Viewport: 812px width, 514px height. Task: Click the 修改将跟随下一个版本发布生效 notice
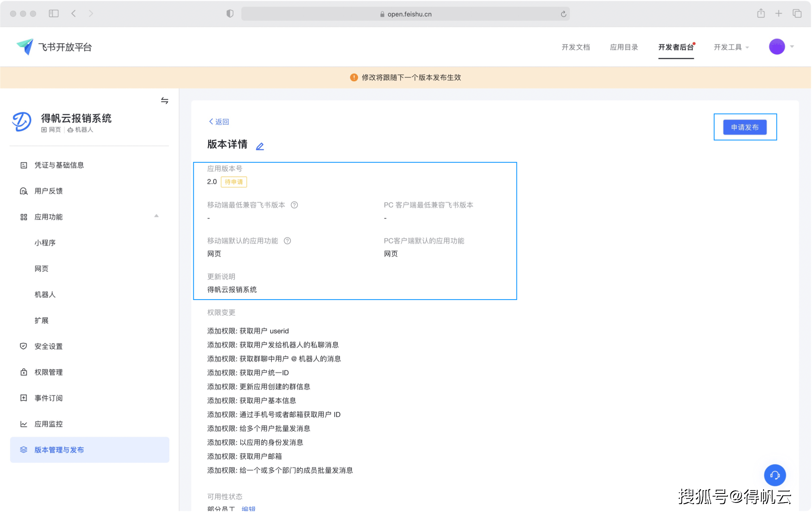(405, 77)
